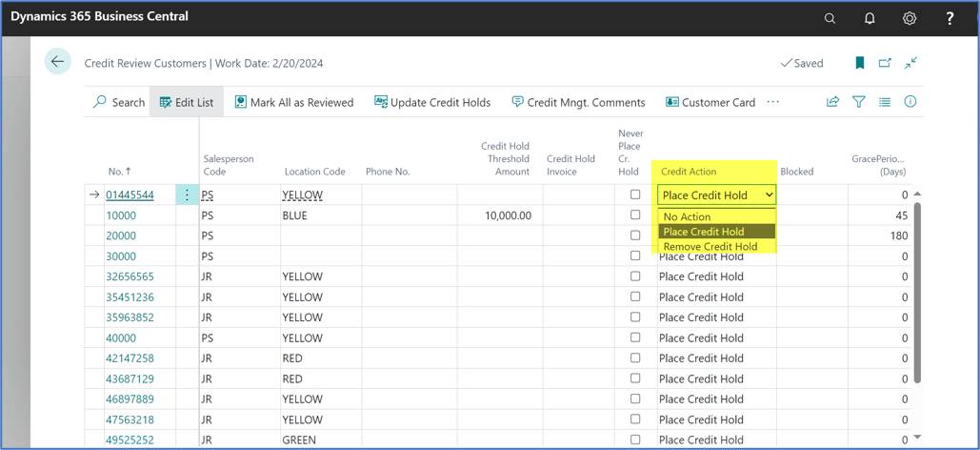
Task: Open notifications bell icon
Action: [870, 18]
